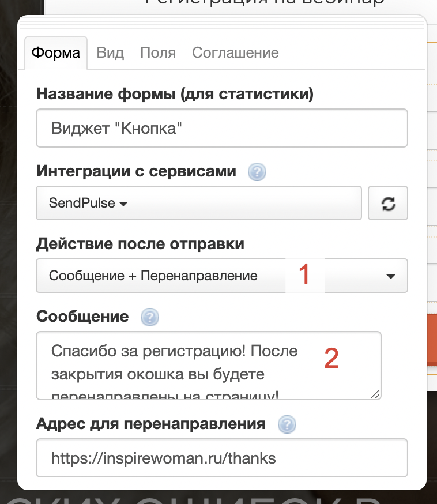
Task: Click the Регистрация на вебинар heading
Action: click(264, 3)
